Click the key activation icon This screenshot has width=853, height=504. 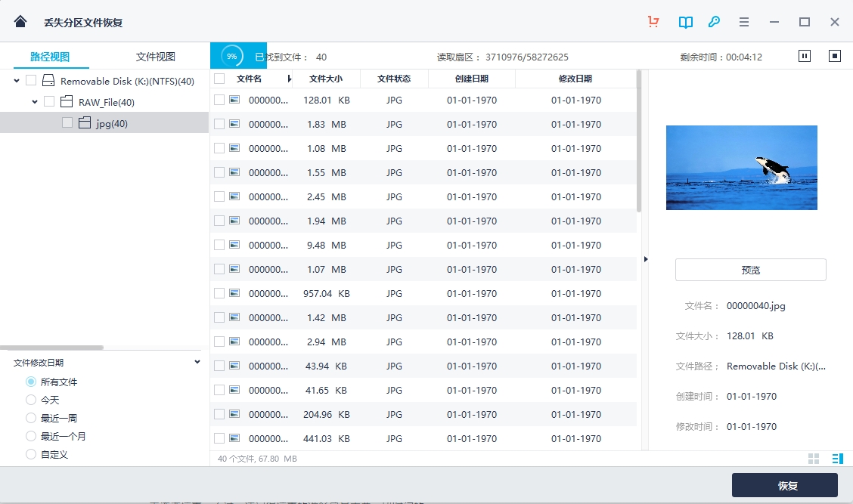714,22
